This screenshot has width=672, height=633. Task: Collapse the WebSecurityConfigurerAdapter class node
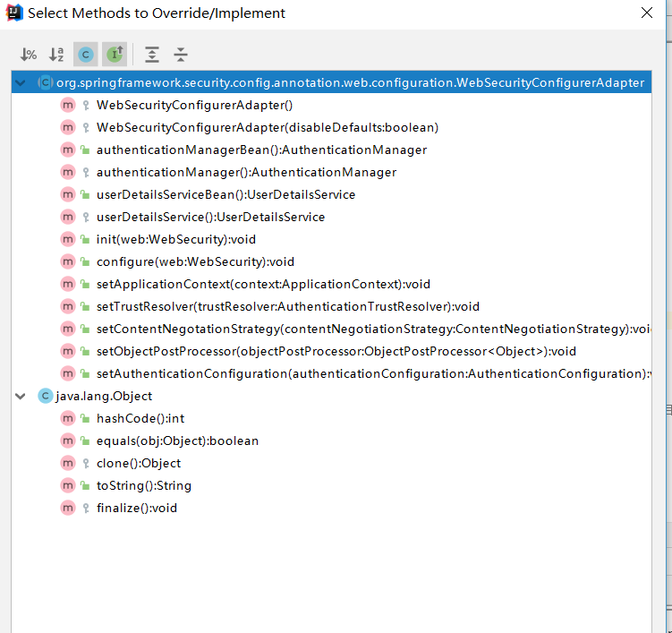point(21,82)
